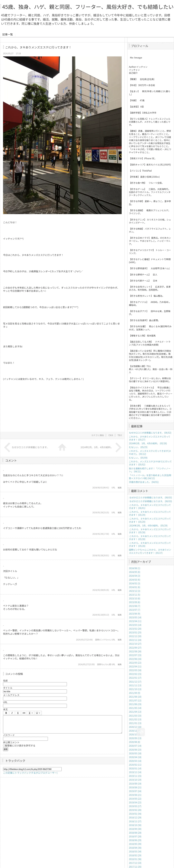Image resolution: width=174 pixels, height=868 pixels.
Task: Click 編集 on the 2024/05/28(20:01) comment
Action: point(120,556)
